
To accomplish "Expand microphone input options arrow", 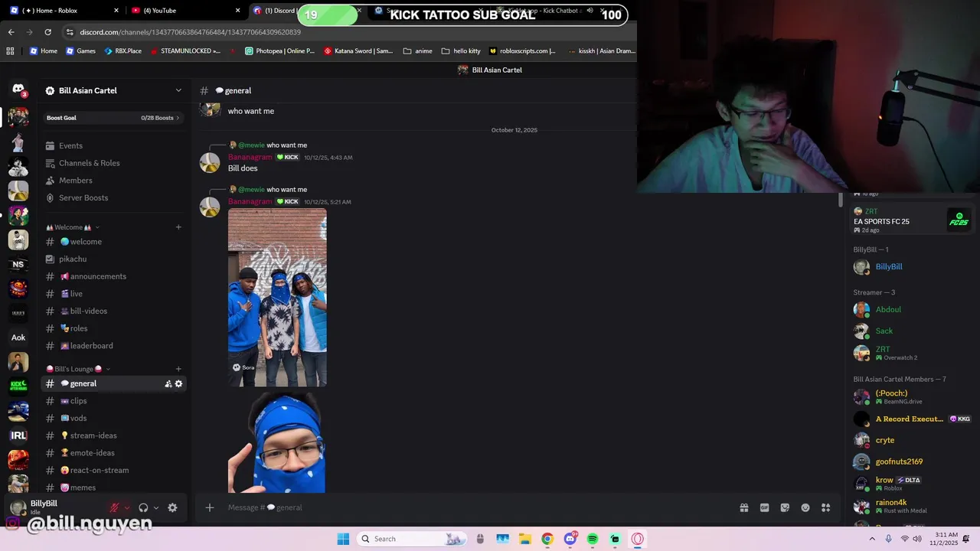I will (x=127, y=507).
